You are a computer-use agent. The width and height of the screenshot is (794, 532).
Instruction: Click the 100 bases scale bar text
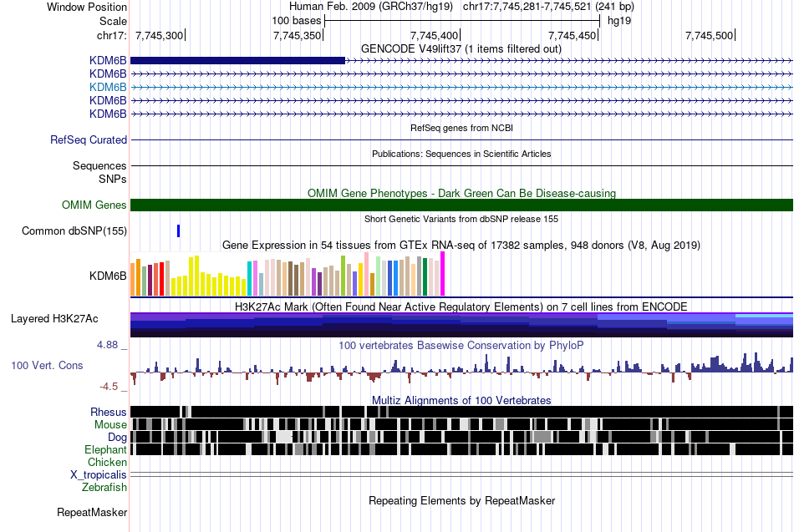click(296, 21)
